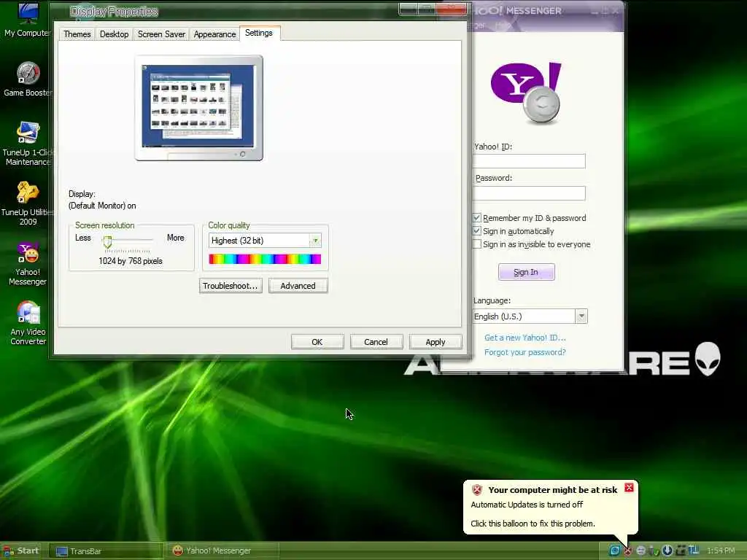Open the Screen Saver tab
The image size is (747, 560).
(x=161, y=34)
